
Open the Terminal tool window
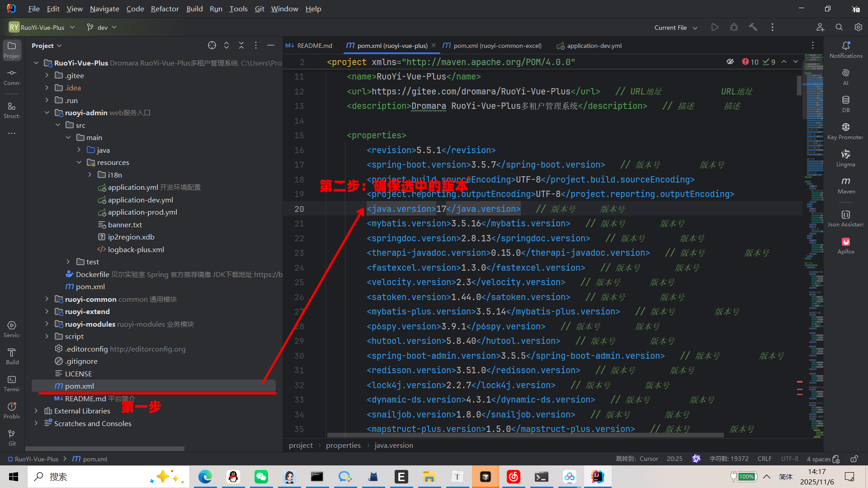coord(12,383)
